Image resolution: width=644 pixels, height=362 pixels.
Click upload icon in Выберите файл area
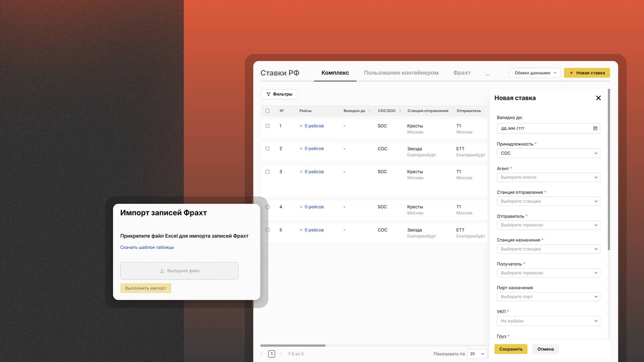tap(162, 271)
